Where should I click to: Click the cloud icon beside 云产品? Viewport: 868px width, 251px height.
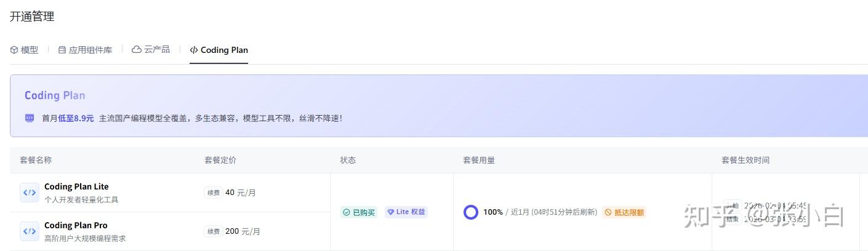(137, 49)
